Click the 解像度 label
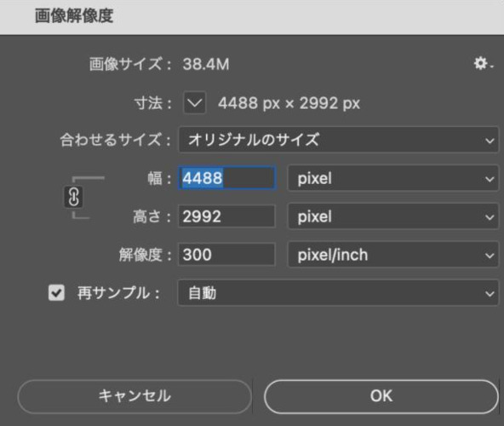 (x=145, y=255)
